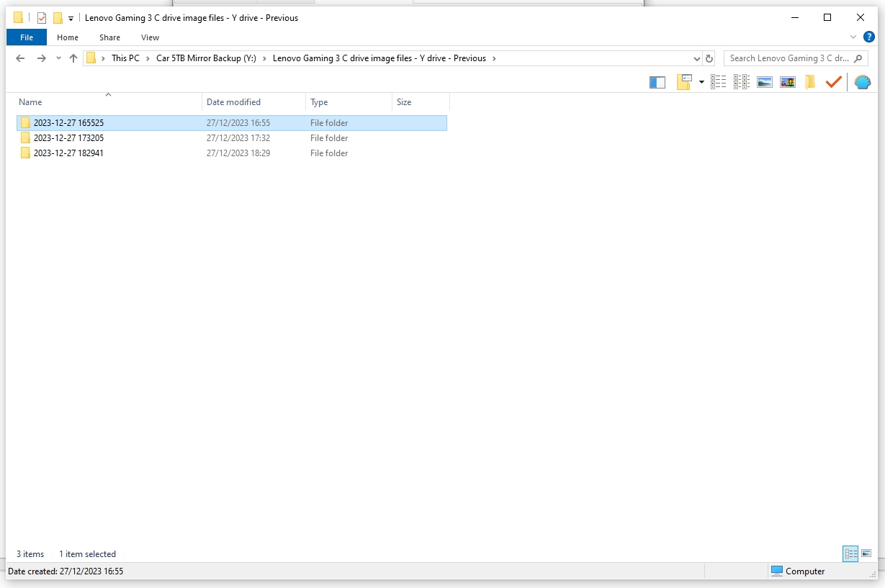Viewport: 885px width, 588px height.
Task: Click the blue shell icon in toolbar
Action: (863, 82)
